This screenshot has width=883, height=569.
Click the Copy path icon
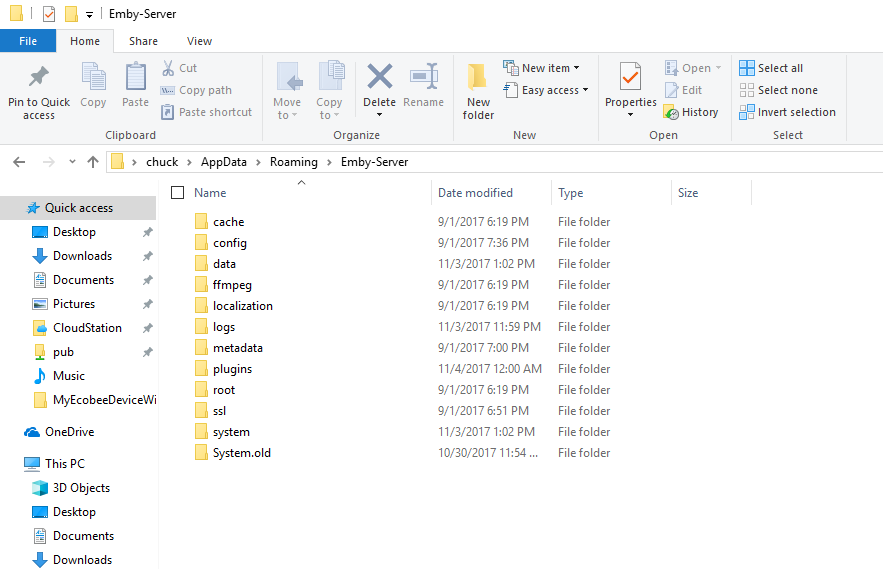pyautogui.click(x=168, y=90)
